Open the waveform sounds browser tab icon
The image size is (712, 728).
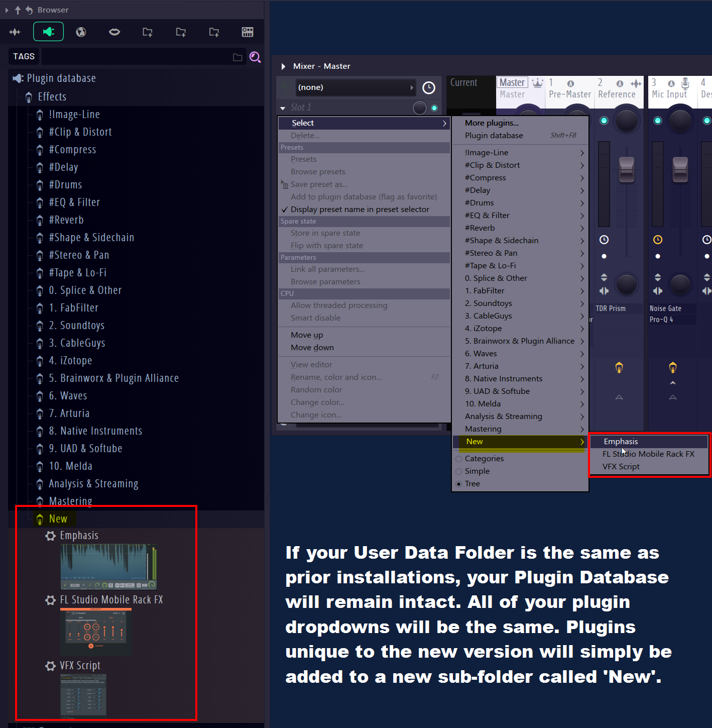pyautogui.click(x=15, y=32)
